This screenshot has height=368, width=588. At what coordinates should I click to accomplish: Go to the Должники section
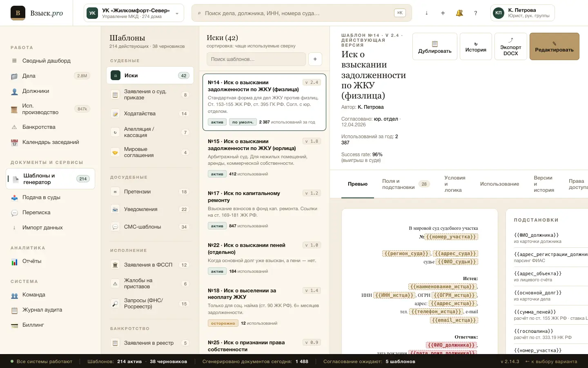click(51, 91)
